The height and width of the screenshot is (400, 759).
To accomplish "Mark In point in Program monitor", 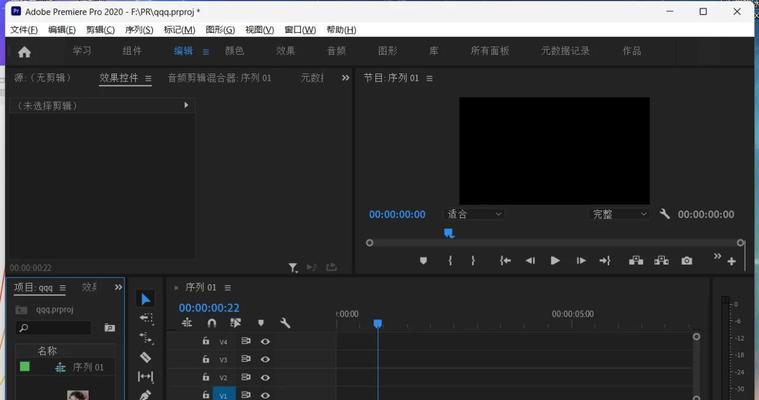I will (x=450, y=261).
